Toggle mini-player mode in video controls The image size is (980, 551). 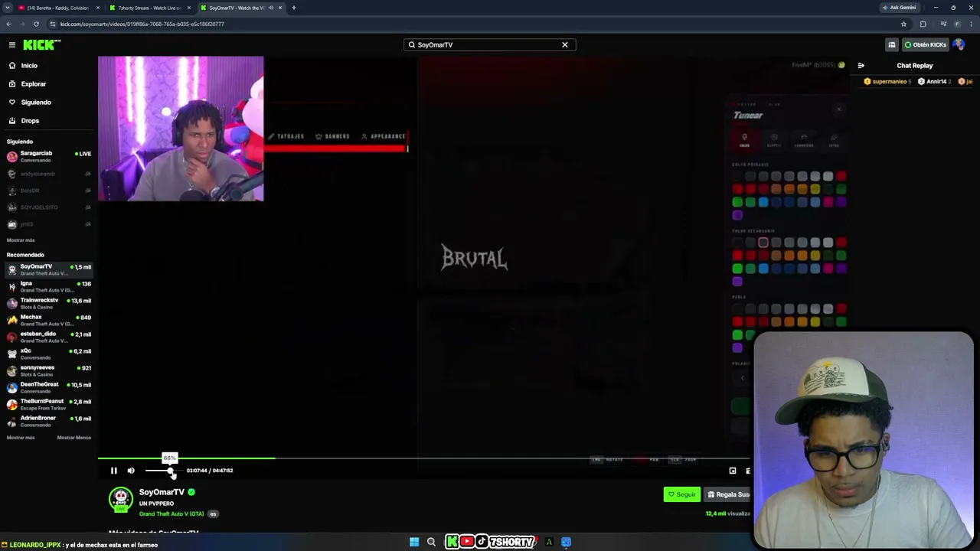[x=733, y=471]
